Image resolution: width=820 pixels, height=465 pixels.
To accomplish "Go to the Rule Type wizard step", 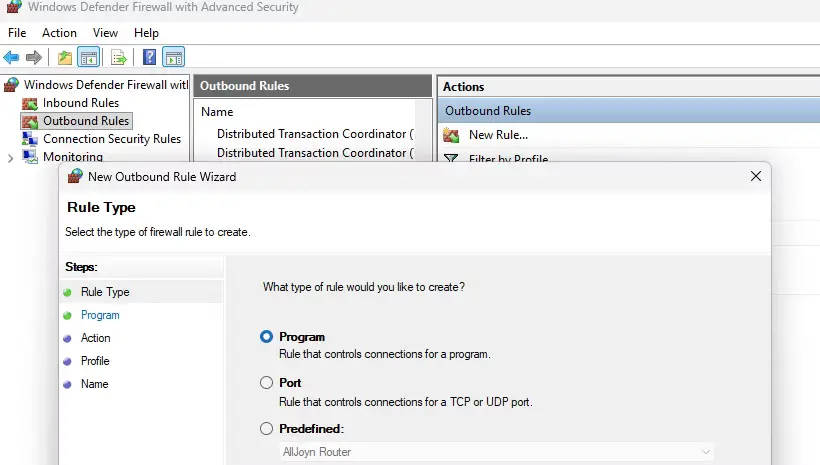I will click(105, 292).
